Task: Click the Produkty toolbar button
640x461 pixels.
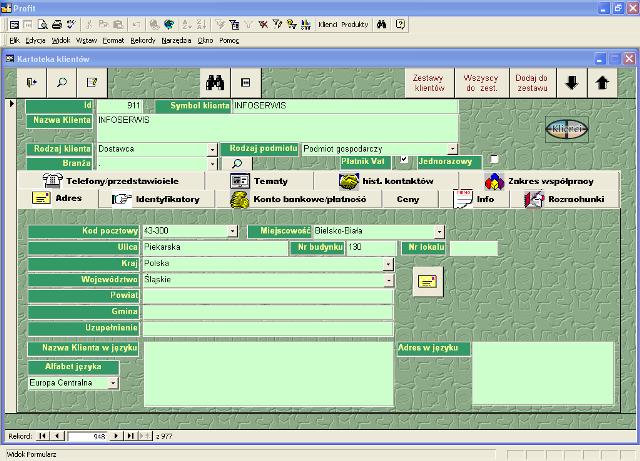Action: [355, 24]
